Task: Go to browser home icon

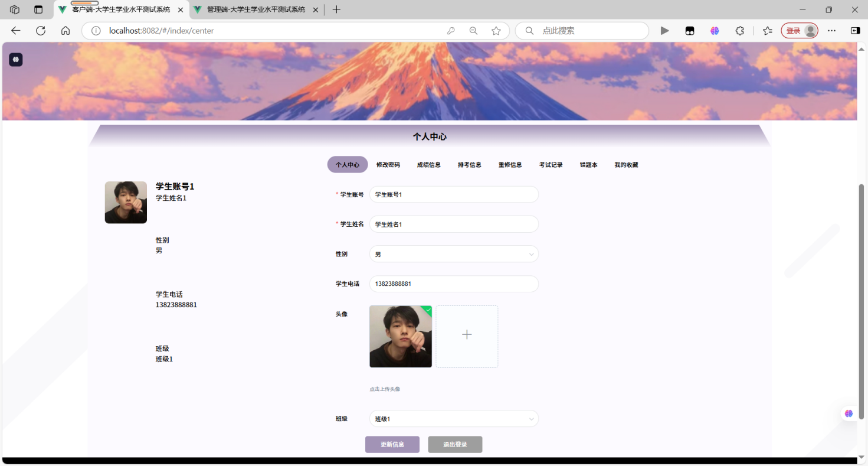Action: (65, 31)
